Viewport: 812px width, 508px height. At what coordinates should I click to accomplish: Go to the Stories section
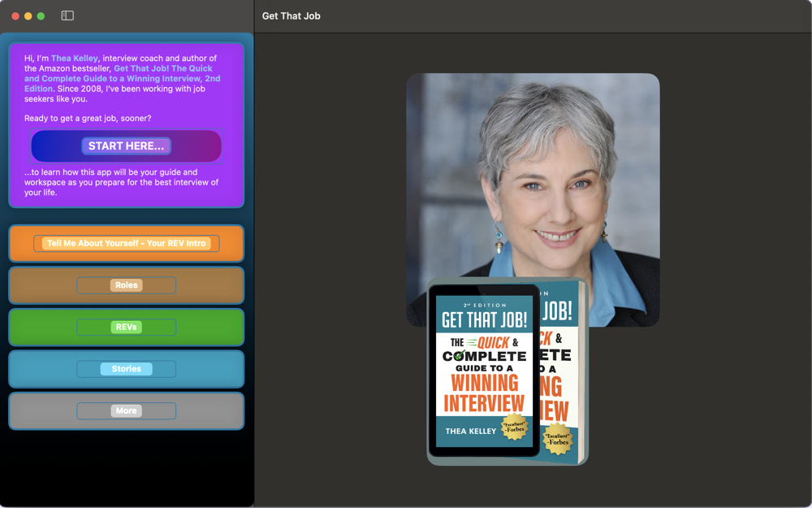point(127,369)
